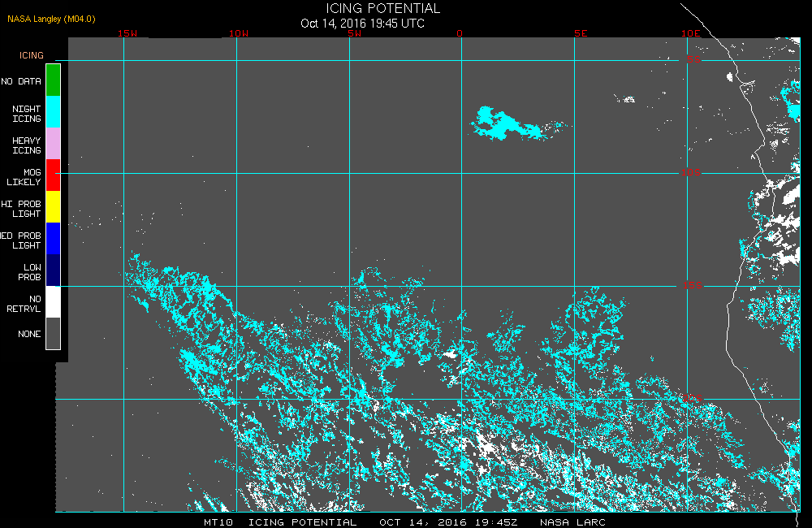Click the '5S' latitude label
This screenshot has height=528, width=812.
point(694,59)
